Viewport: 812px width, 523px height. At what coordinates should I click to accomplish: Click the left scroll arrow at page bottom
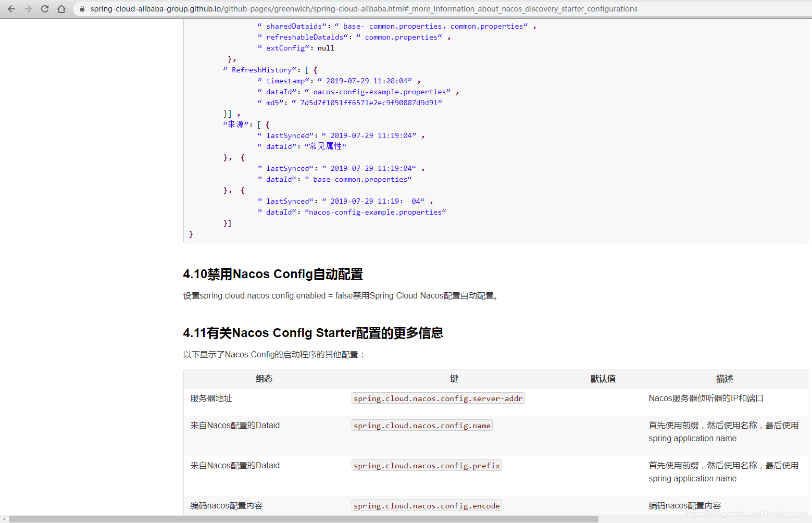click(x=4, y=518)
